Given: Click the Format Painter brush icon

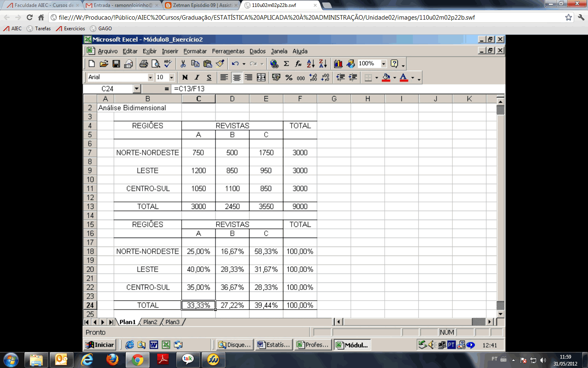Looking at the screenshot, I should (x=220, y=64).
